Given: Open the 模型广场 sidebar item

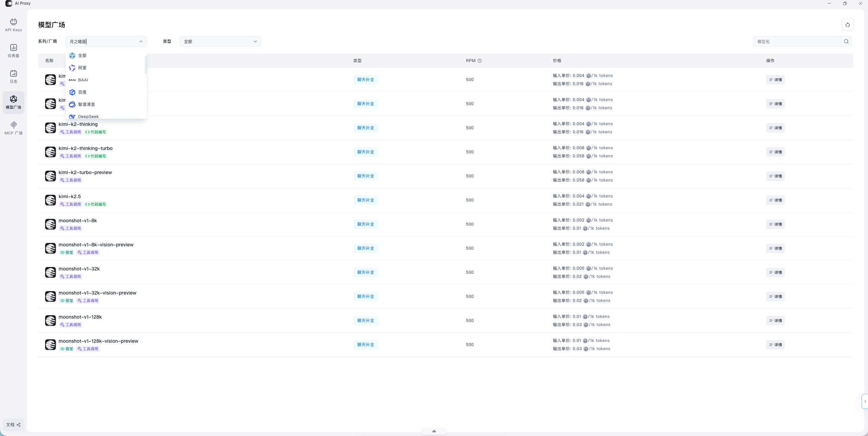Looking at the screenshot, I should click(x=14, y=102).
